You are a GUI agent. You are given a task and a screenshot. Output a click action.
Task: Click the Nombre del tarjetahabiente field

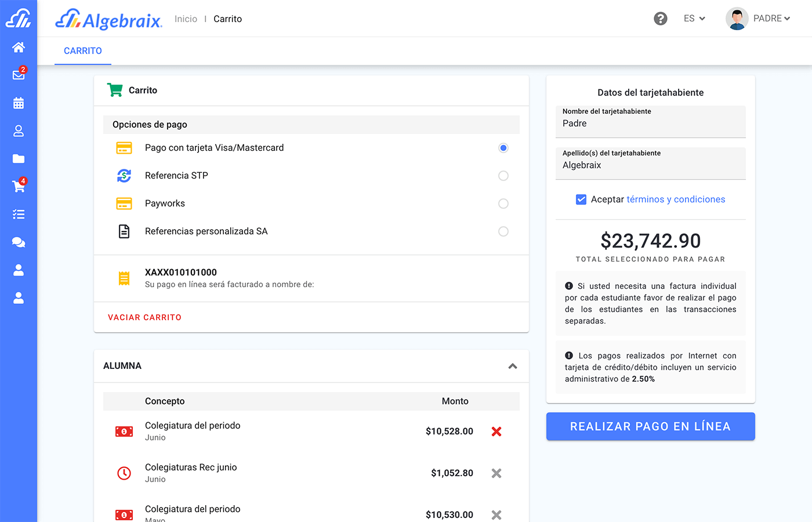[x=650, y=124]
